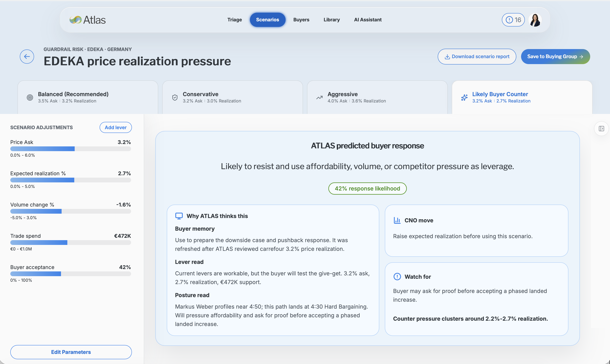The image size is (610, 364).
Task: Click the EDEKA price realization pressure title
Action: point(137,61)
